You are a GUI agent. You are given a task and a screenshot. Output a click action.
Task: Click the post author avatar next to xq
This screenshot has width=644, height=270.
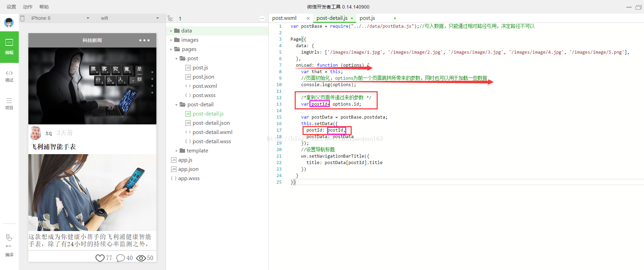(x=36, y=133)
